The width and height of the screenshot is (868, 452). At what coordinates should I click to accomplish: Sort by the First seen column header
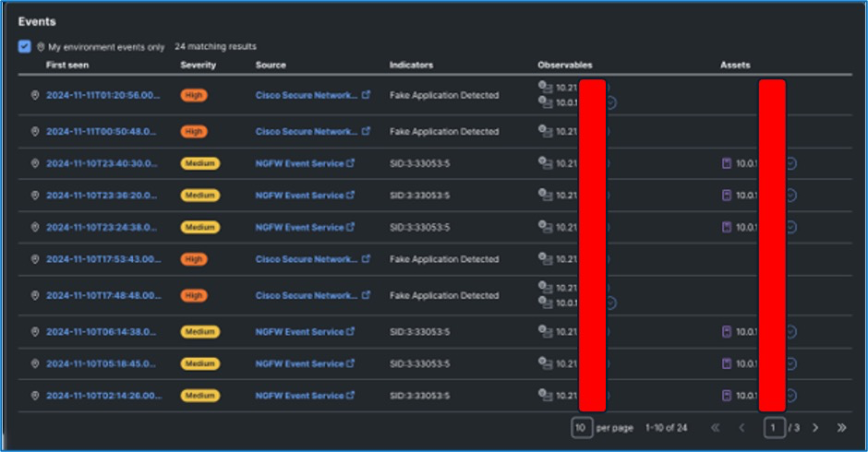[x=68, y=65]
